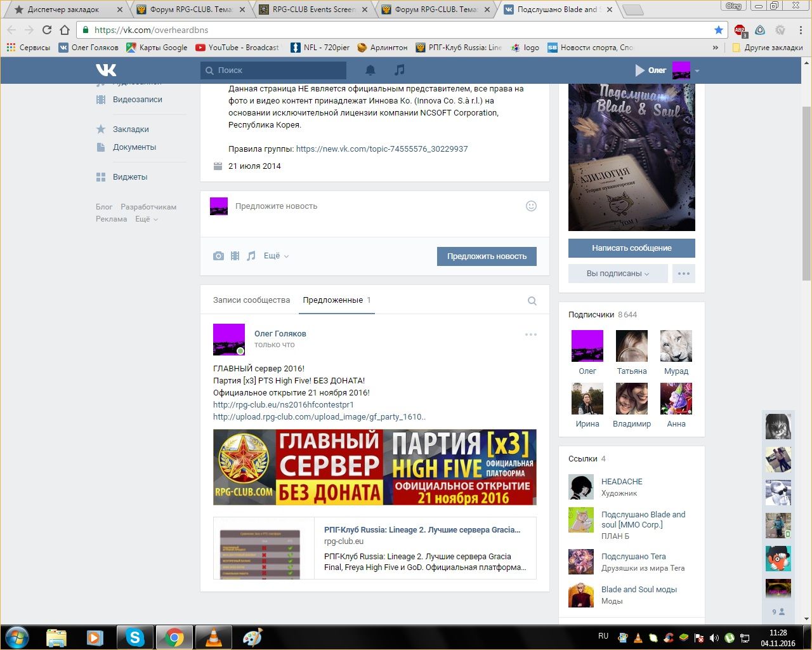Open the rpg-club.eu/ns2016hfcontestpr1 link
Screen dimensions: 812x650
(x=284, y=405)
